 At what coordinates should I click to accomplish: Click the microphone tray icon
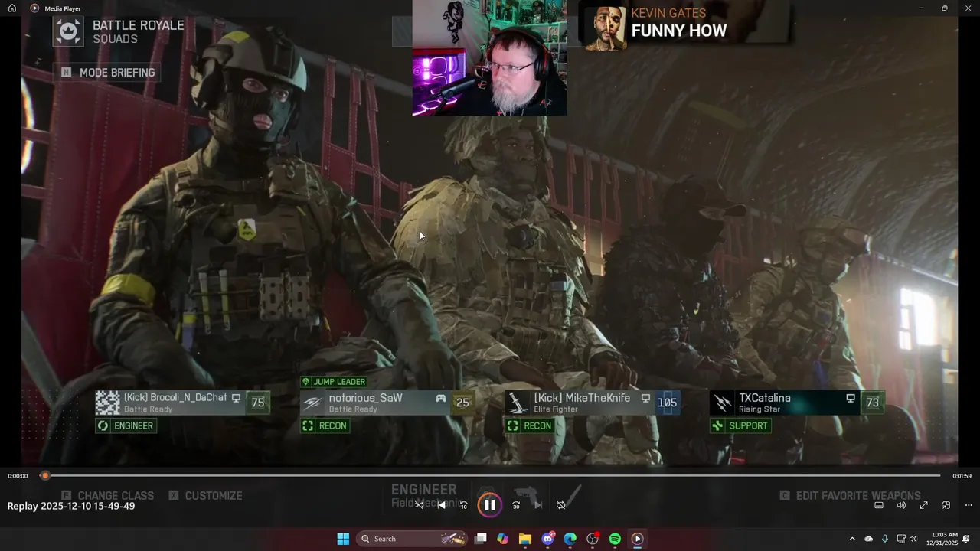coord(885,539)
